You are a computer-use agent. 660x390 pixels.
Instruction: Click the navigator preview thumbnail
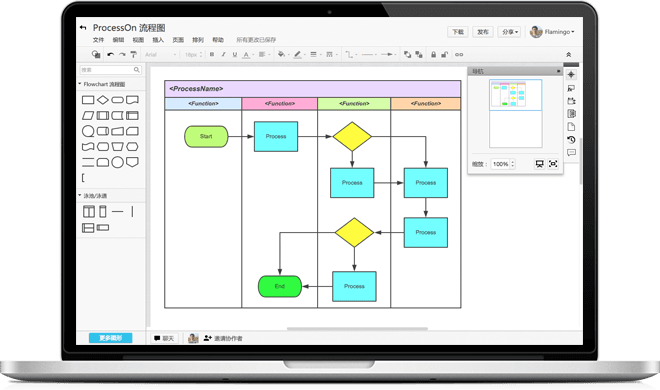click(x=516, y=114)
